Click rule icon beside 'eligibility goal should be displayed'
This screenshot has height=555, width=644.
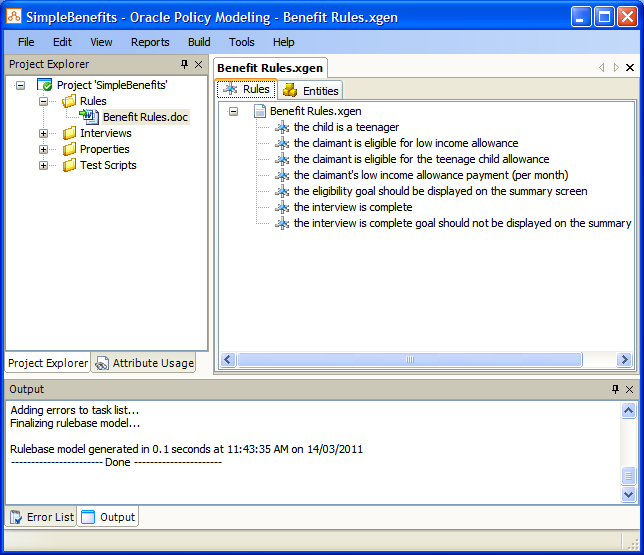click(x=282, y=191)
